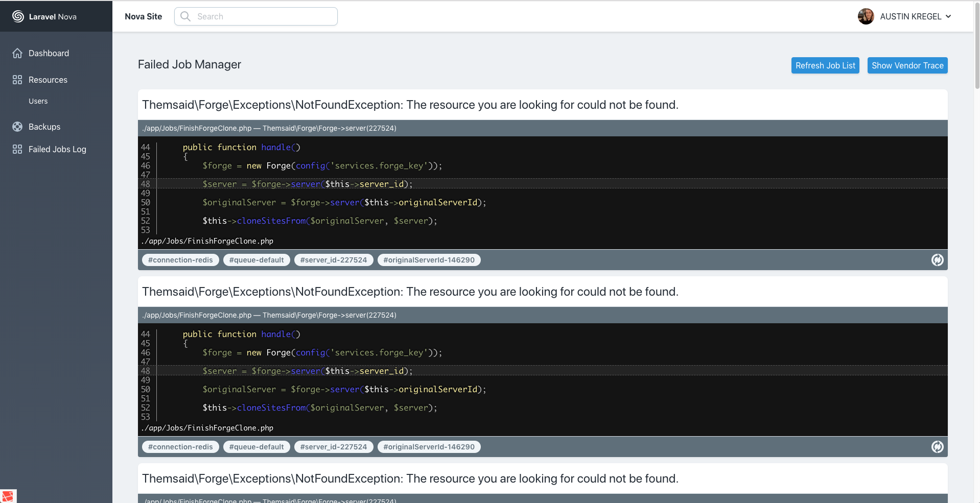The height and width of the screenshot is (503, 980).
Task: Click #queue-default tag in first job
Action: [x=256, y=260]
